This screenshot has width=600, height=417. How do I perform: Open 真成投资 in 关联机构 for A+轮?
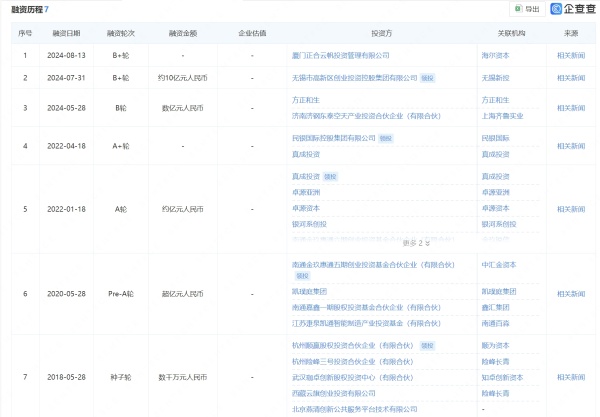(496, 154)
